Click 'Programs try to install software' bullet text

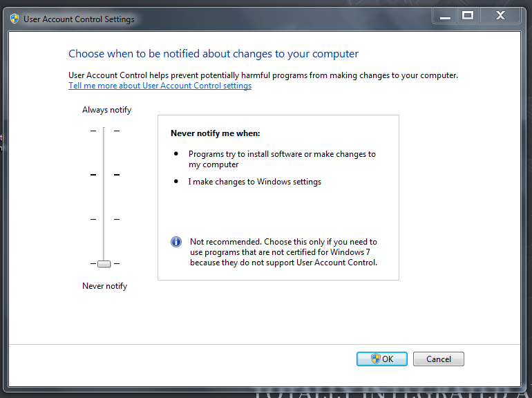(282, 159)
